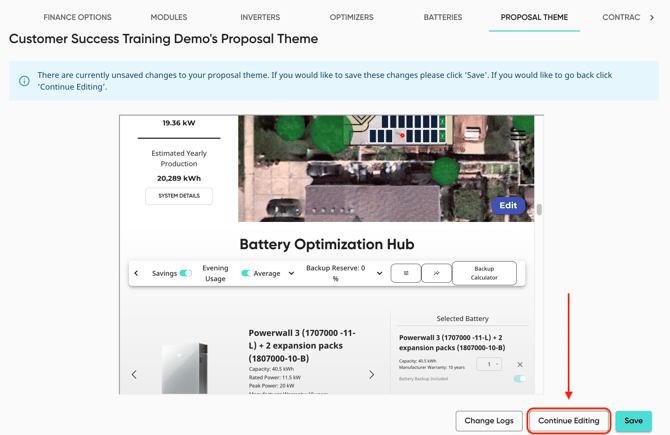The height and width of the screenshot is (435, 670).
Task: Click the back chevron in the Battery Optimization toolbar
Action: coord(136,273)
